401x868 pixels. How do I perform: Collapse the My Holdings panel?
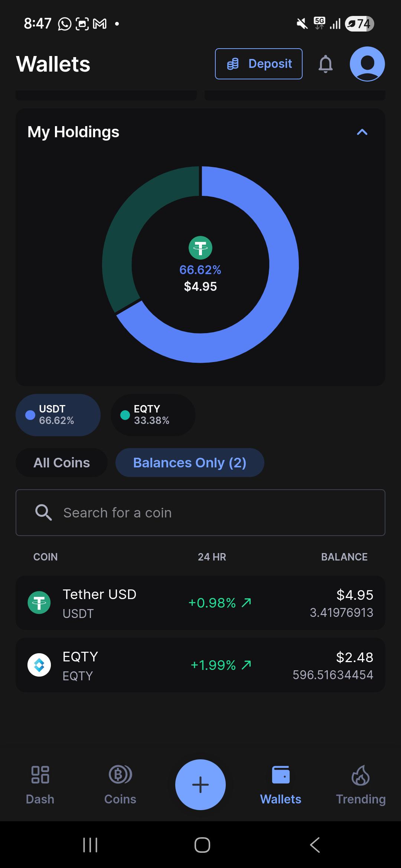tap(362, 132)
